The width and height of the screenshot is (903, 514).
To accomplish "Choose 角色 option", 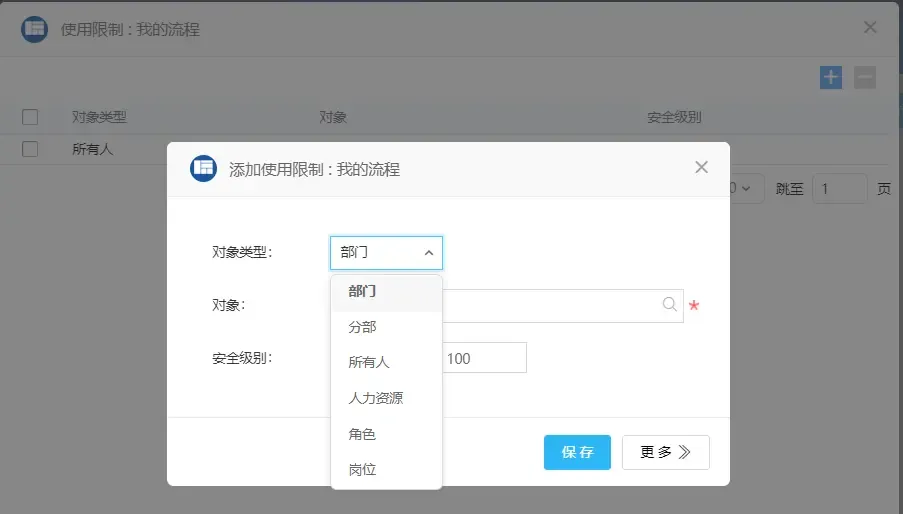I will [386, 434].
